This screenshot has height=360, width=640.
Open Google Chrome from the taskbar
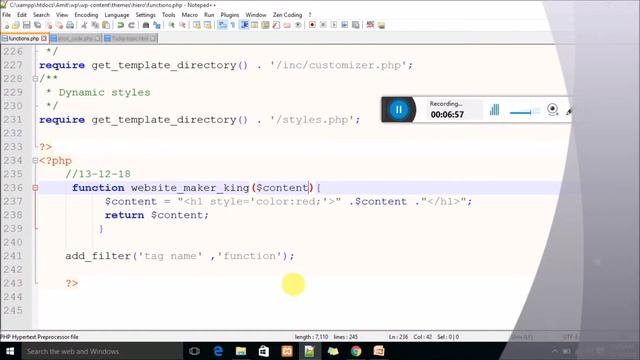click(x=356, y=351)
